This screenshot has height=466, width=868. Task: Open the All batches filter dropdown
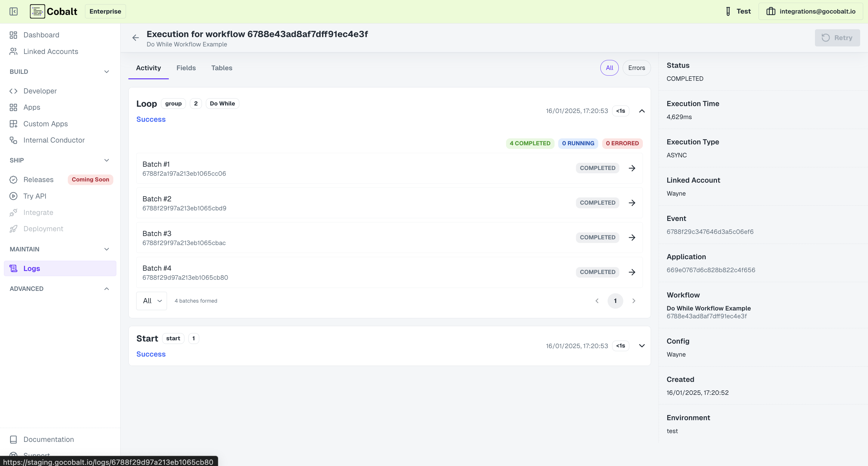click(151, 301)
